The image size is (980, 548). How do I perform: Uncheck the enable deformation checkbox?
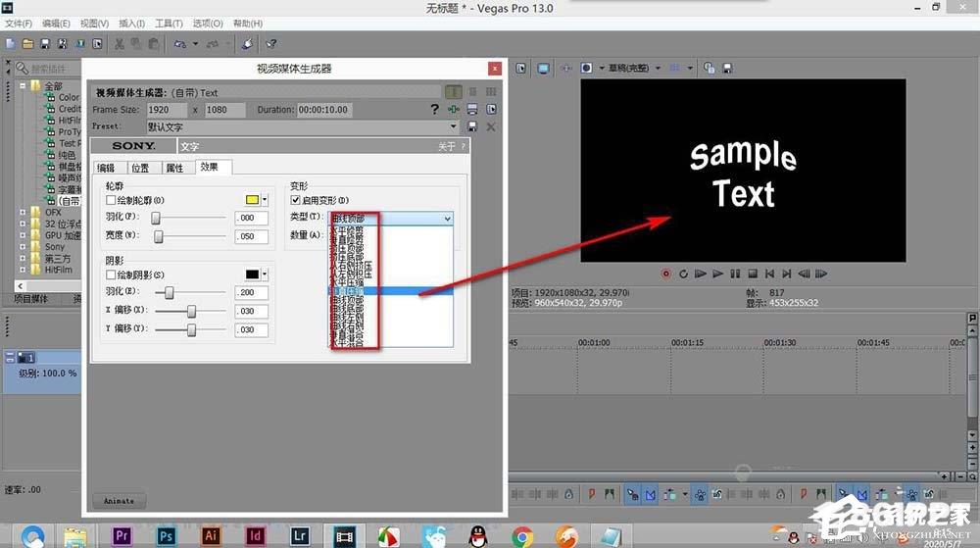click(x=295, y=201)
